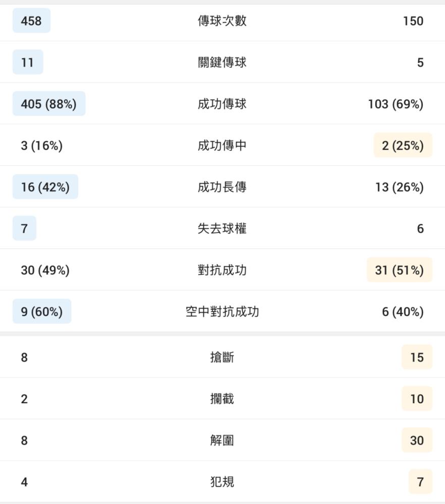Select the highlighted 31 (51%) duels value
Screen dimensions: 445x504
pos(399,270)
